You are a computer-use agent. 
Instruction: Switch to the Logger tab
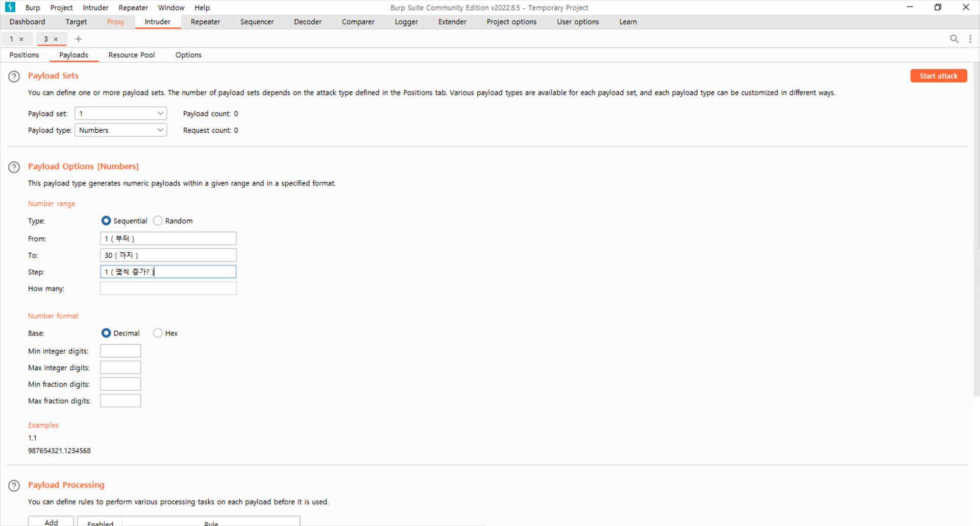[x=406, y=22]
